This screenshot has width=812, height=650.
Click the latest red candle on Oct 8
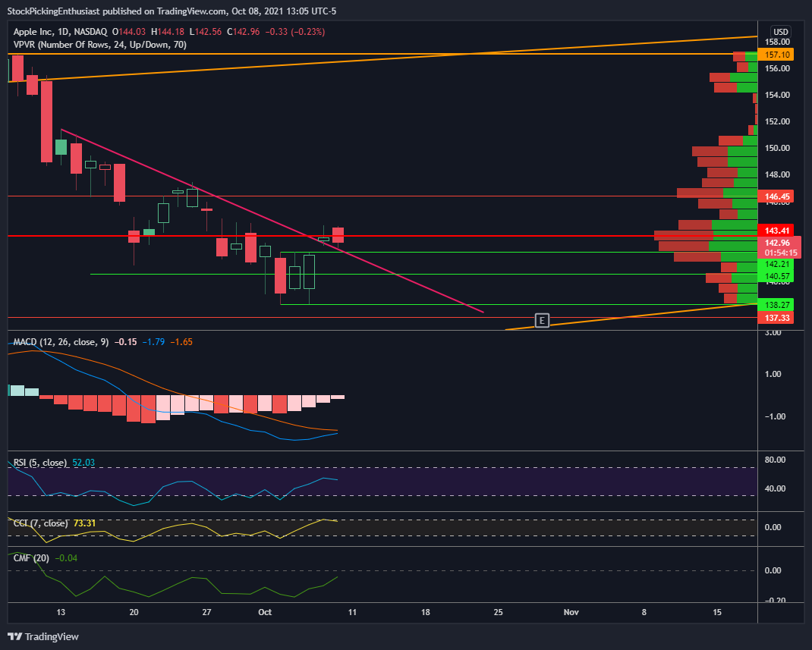[338, 235]
